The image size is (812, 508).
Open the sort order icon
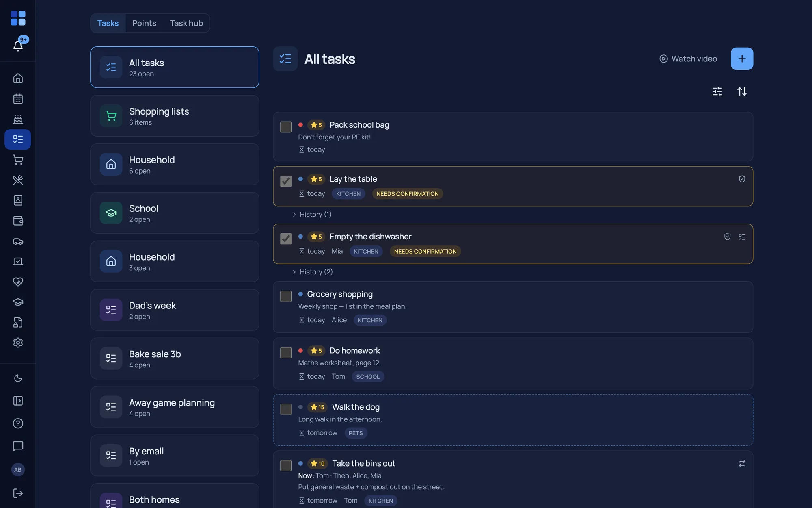click(x=742, y=91)
